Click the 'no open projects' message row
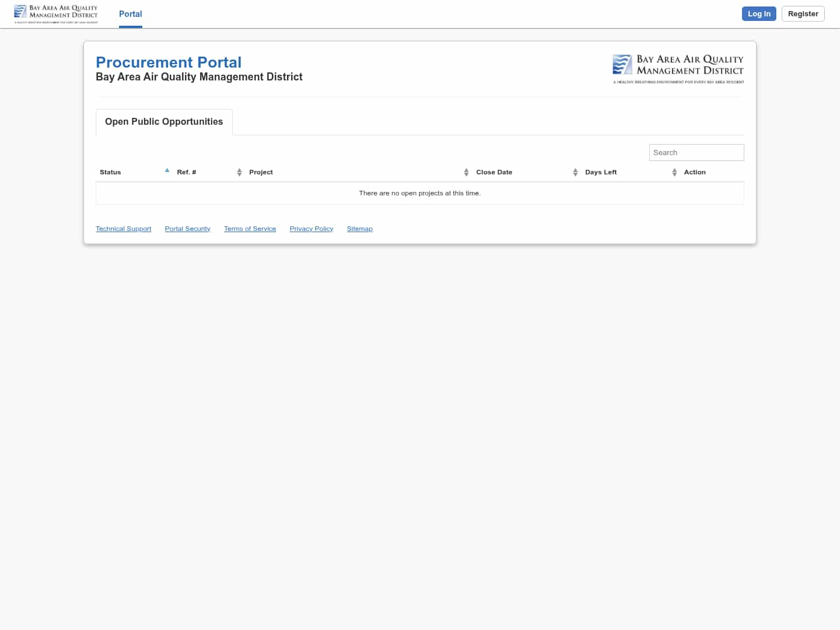 (420, 193)
